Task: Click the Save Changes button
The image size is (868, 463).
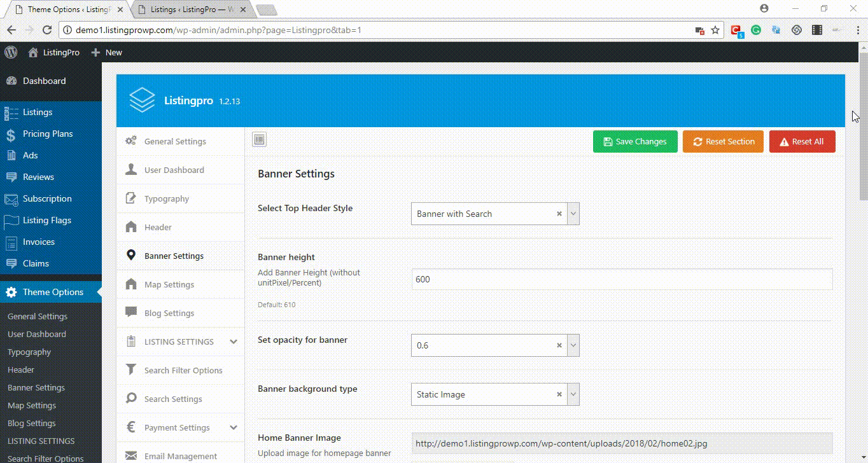Action: tap(635, 142)
